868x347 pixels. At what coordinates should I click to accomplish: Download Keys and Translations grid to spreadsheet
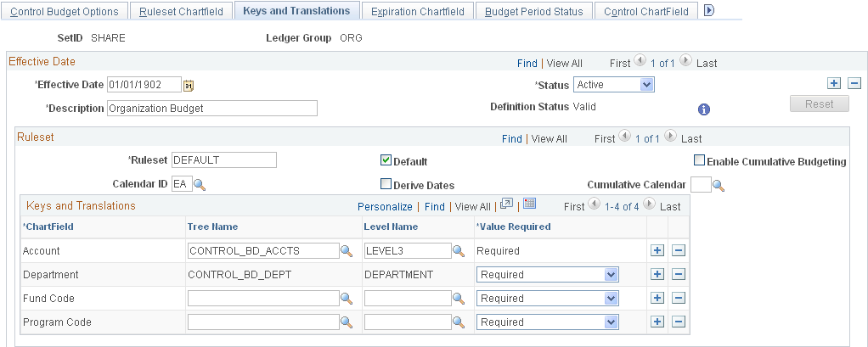[x=529, y=204]
